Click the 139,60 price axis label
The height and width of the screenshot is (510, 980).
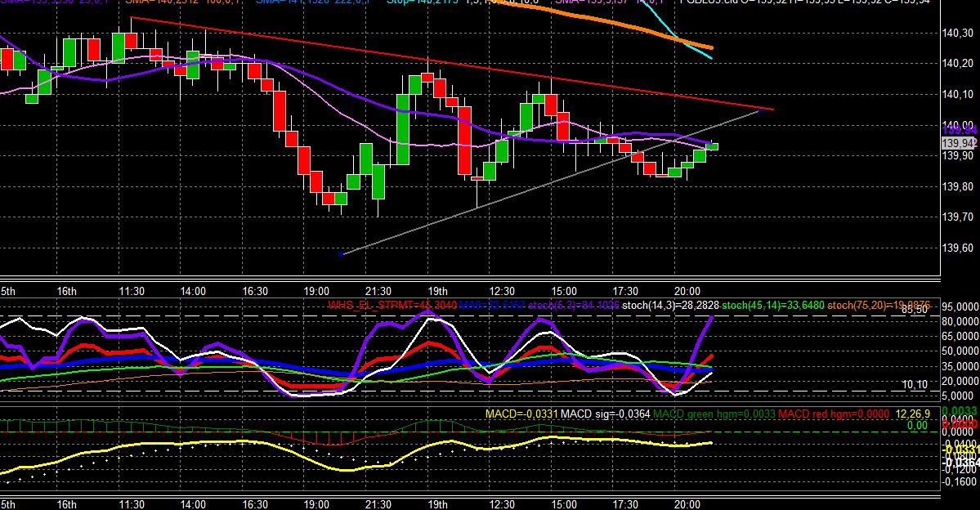click(x=957, y=248)
